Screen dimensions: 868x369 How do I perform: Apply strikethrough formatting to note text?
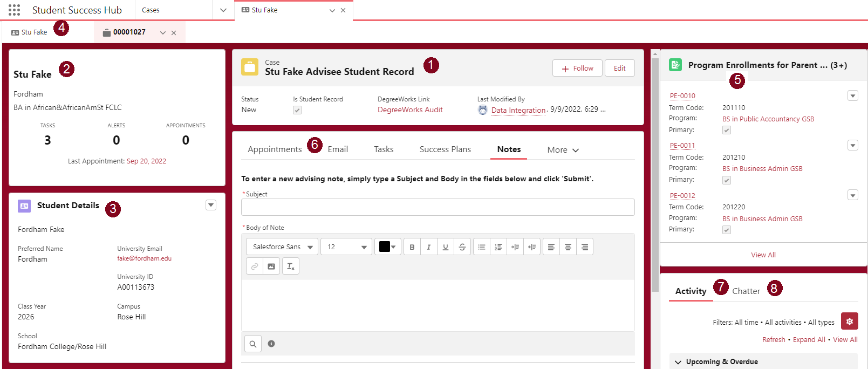coord(462,247)
